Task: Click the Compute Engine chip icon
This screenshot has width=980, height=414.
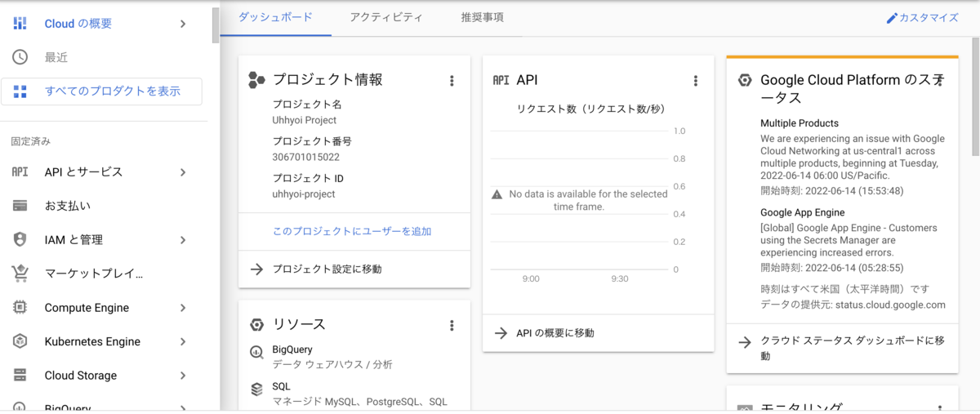Action: (x=20, y=308)
